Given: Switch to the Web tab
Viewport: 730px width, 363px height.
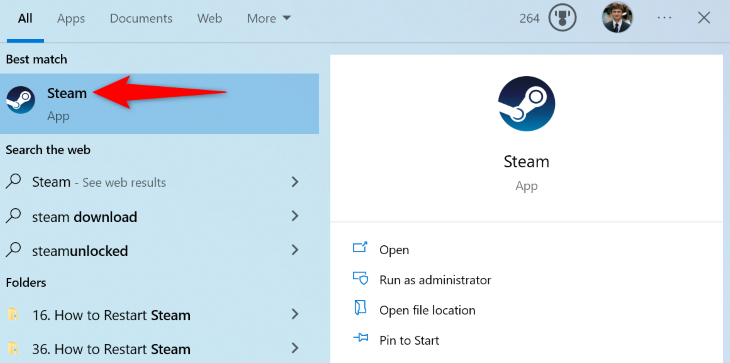Looking at the screenshot, I should 210,18.
